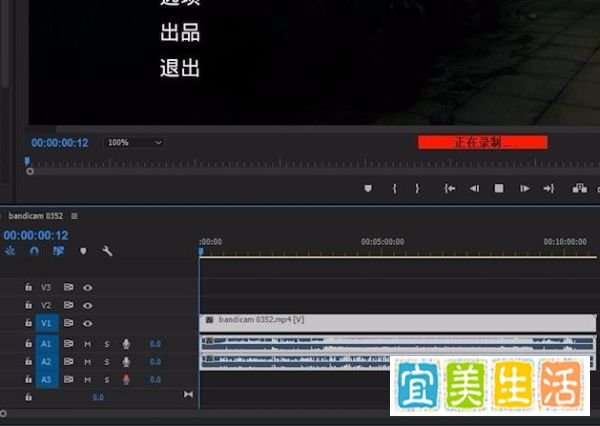Image resolution: width=600 pixels, height=426 pixels.
Task: Toggle Snap in the timeline
Action: coord(34,251)
